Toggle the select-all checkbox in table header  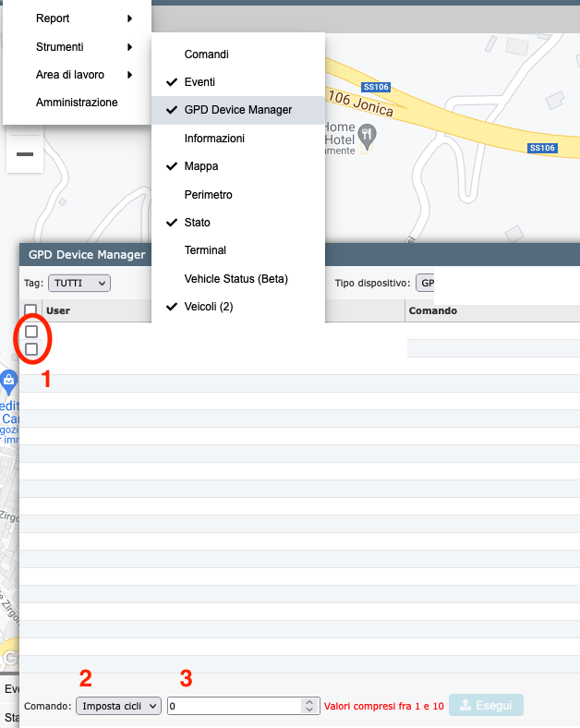30,310
